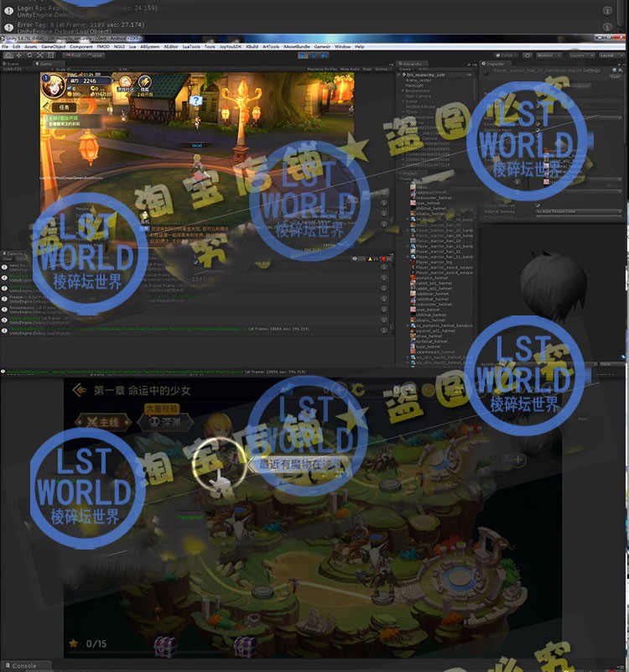Screen dimensions: 629x672
Task: Select the Move tool in Unity toolbar
Action: click(18, 55)
